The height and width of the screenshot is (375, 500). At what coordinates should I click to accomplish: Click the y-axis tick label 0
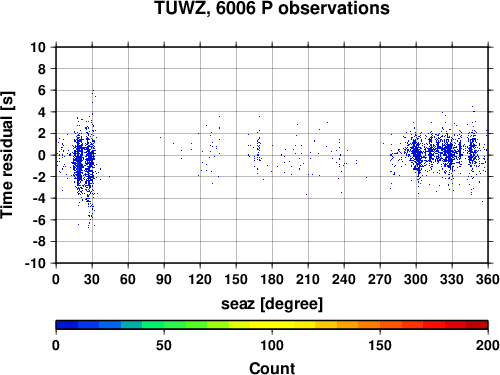(42, 155)
